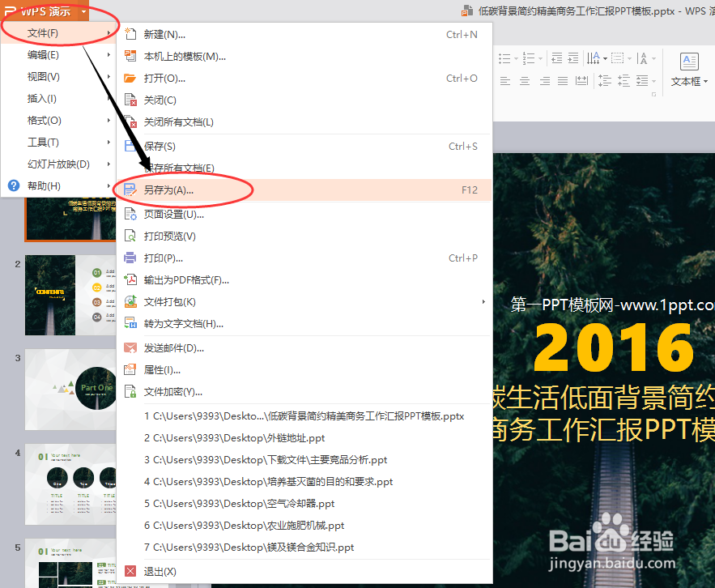Open the 文本框 dropdown arrow
The height and width of the screenshot is (588, 715).
[x=704, y=81]
